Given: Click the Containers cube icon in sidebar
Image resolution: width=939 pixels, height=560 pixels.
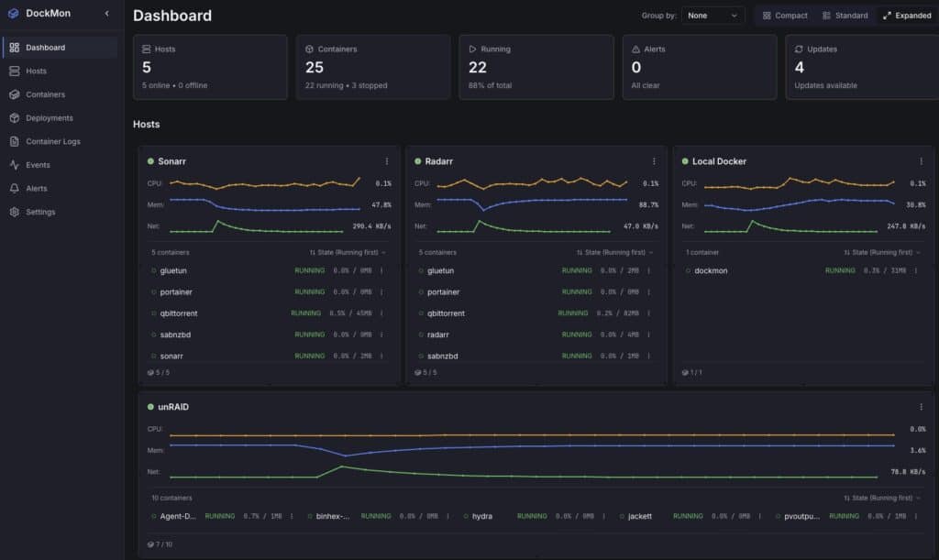Looking at the screenshot, I should click(x=15, y=94).
